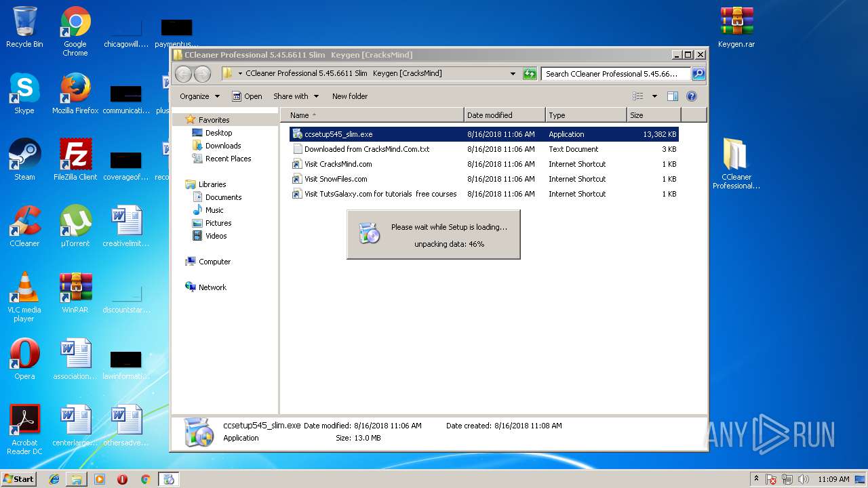Image resolution: width=868 pixels, height=488 pixels.
Task: Launch the µTorrent desktop shortcut
Action: click(x=75, y=226)
